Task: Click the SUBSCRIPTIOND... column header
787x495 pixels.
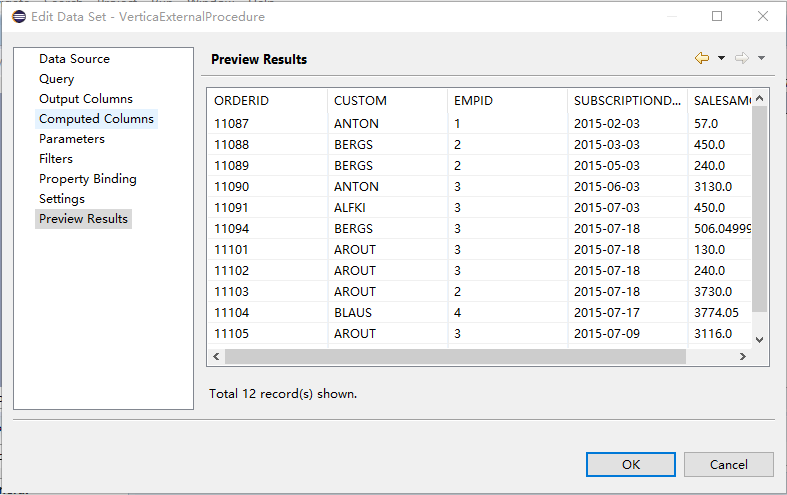Action: [627, 101]
